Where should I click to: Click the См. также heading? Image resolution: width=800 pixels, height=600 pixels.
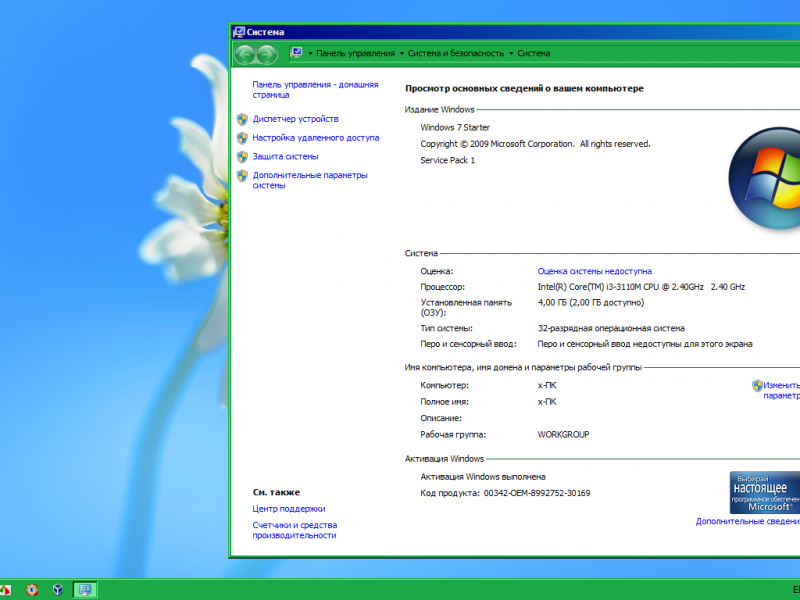coord(276,492)
